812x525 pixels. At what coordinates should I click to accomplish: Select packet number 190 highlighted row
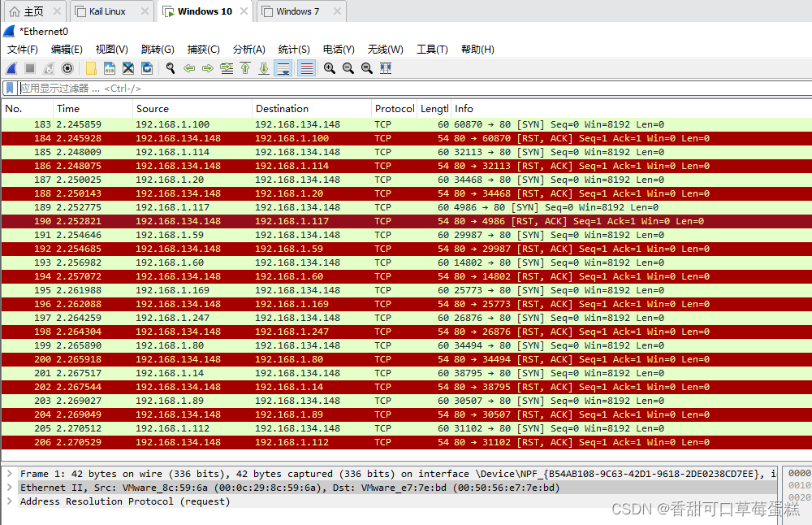244,220
